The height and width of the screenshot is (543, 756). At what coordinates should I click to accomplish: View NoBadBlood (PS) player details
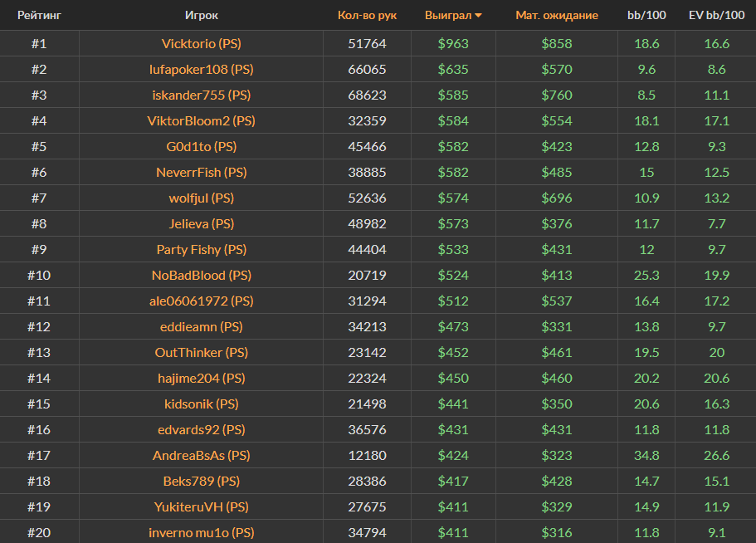[x=202, y=275]
